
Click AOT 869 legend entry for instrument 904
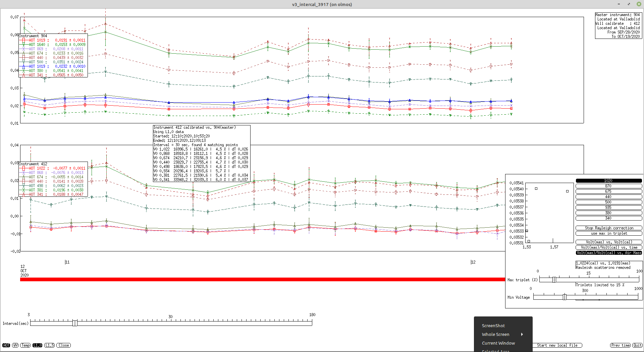click(53, 49)
